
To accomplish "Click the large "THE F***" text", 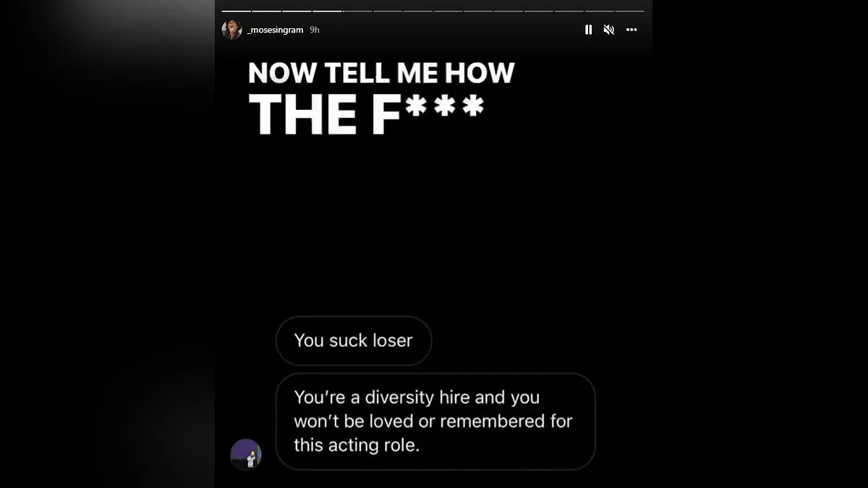I will tap(366, 114).
